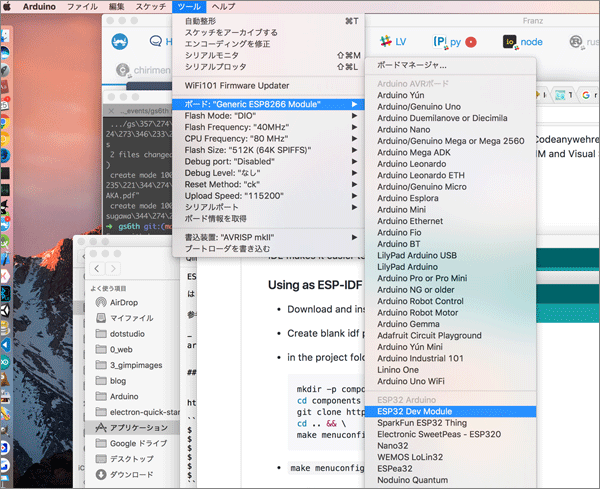Expand the Flash Size "512K (64K SPIFFS)" submenu

[268, 150]
